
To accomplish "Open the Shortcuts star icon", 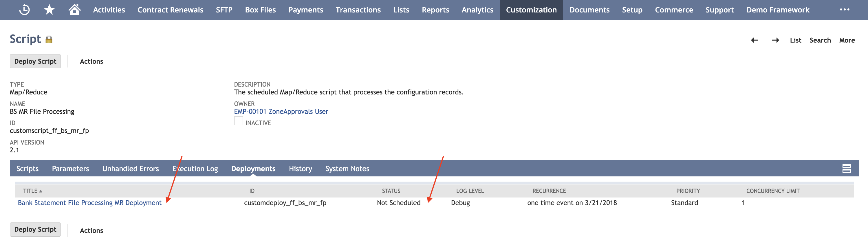I will [49, 10].
